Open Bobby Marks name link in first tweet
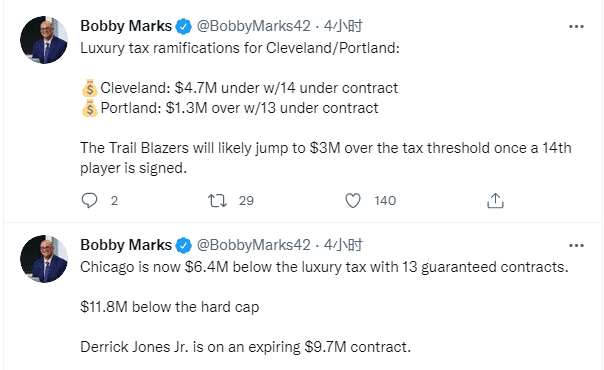This screenshot has height=370, width=604. click(126, 26)
